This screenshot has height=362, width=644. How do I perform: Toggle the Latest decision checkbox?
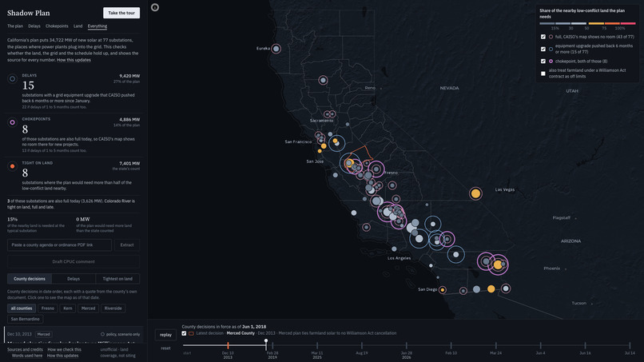(184, 333)
